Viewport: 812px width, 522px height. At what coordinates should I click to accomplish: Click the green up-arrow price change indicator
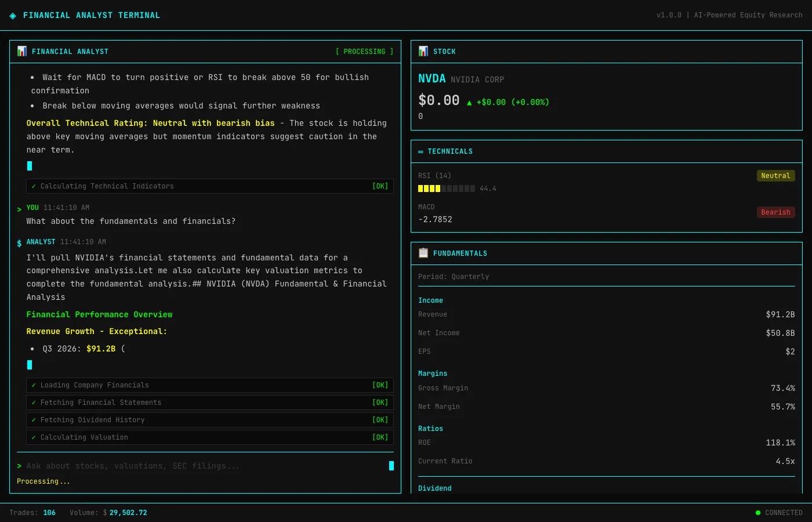pyautogui.click(x=469, y=103)
